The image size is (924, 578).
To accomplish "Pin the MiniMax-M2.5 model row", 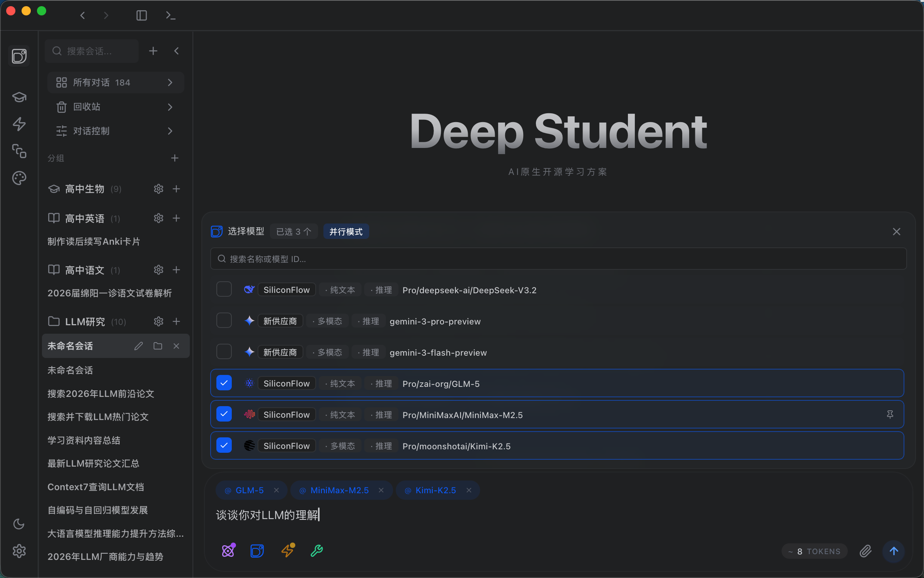I will tap(890, 415).
